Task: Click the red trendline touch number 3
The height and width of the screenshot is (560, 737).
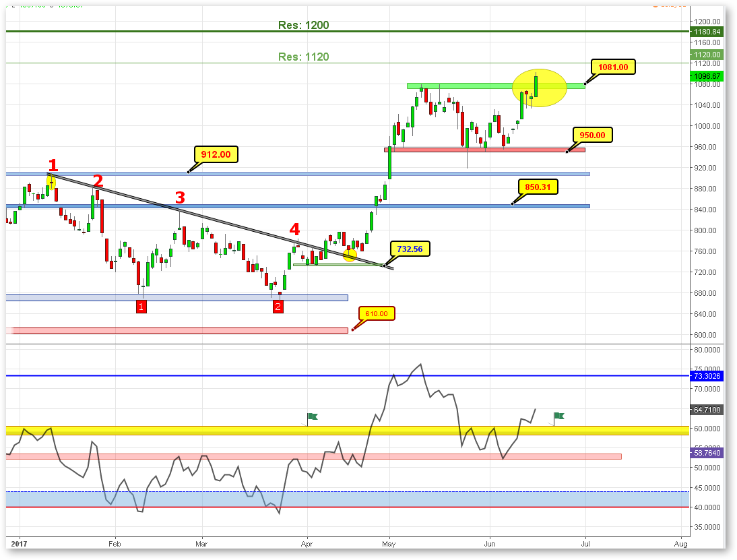Action: pos(180,197)
